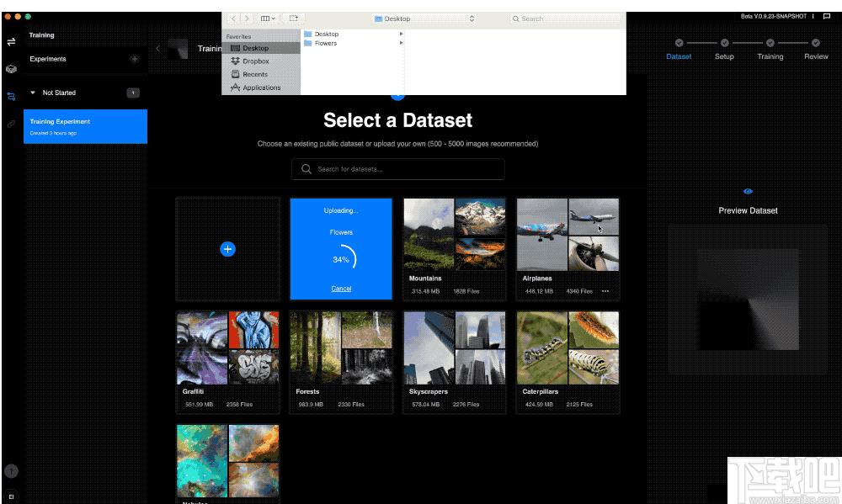Open the models cube icon in left rail
842x504 pixels.
[11, 69]
